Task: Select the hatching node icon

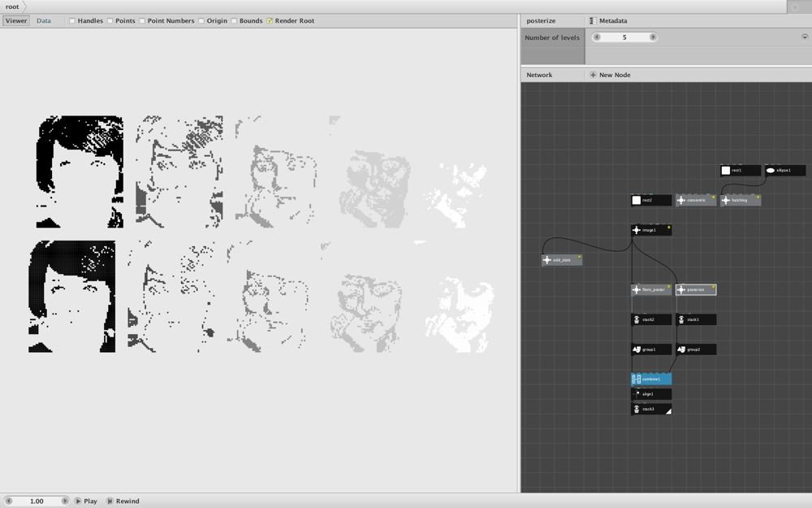Action: tap(725, 200)
